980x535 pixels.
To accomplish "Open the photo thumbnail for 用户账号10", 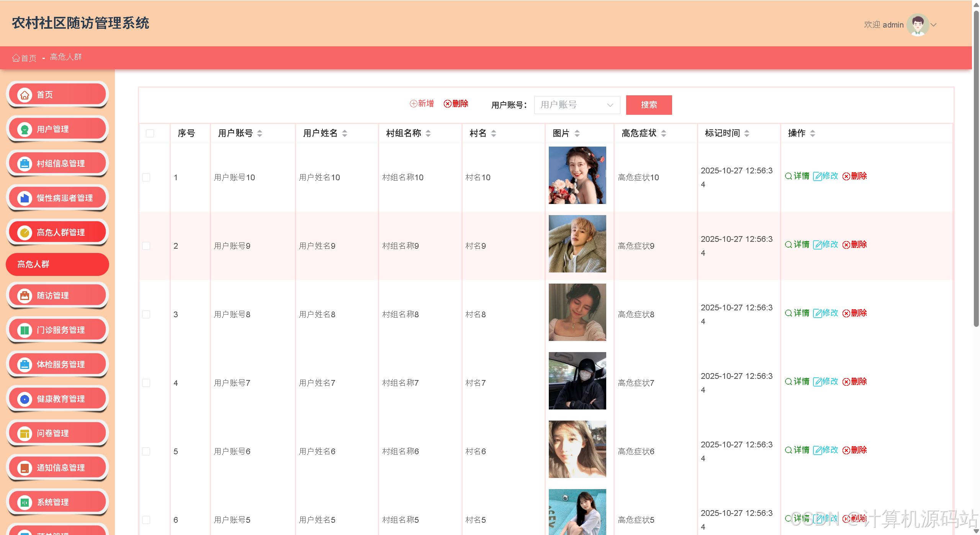I will [577, 175].
